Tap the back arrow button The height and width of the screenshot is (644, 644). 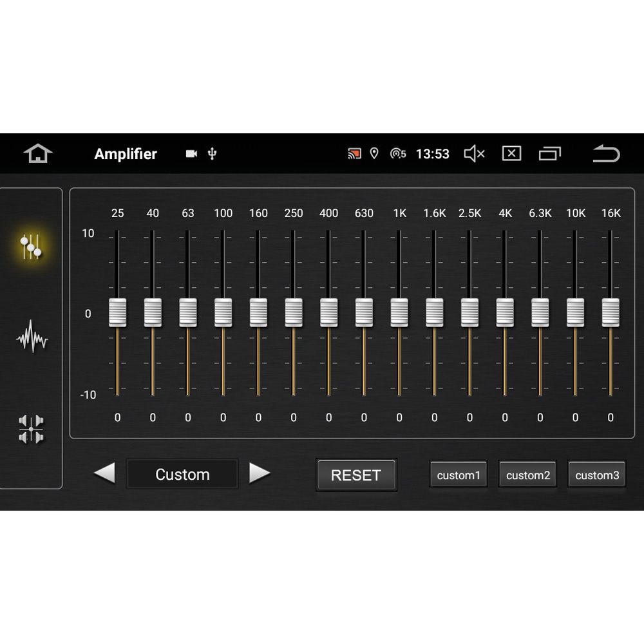tap(606, 154)
